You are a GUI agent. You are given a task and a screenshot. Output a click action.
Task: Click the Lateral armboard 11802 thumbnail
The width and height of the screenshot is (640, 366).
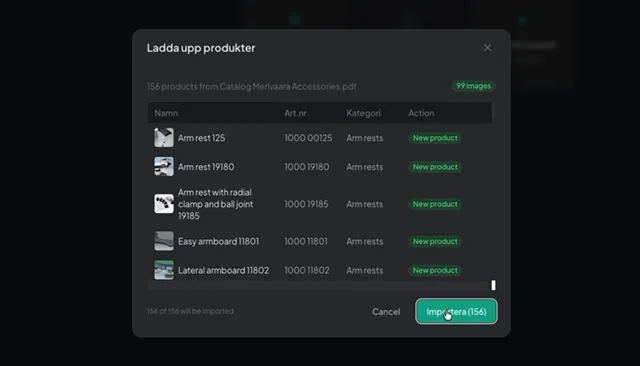click(x=164, y=270)
